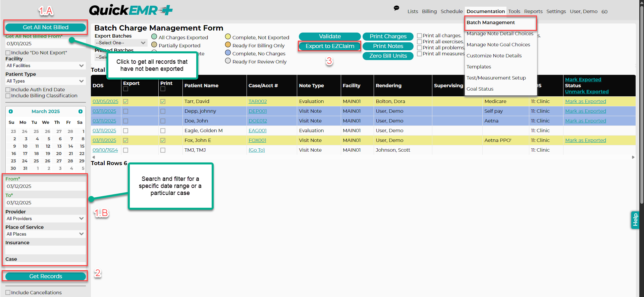Tick Print all exercises checkbox
This screenshot has height=297, width=644.
coord(419,42)
